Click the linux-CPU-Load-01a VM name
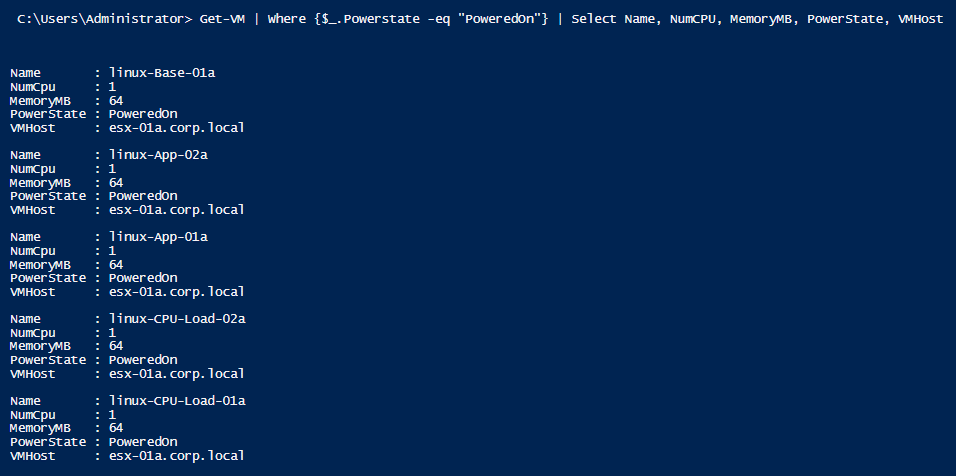The height and width of the screenshot is (476, 956). coord(177,401)
